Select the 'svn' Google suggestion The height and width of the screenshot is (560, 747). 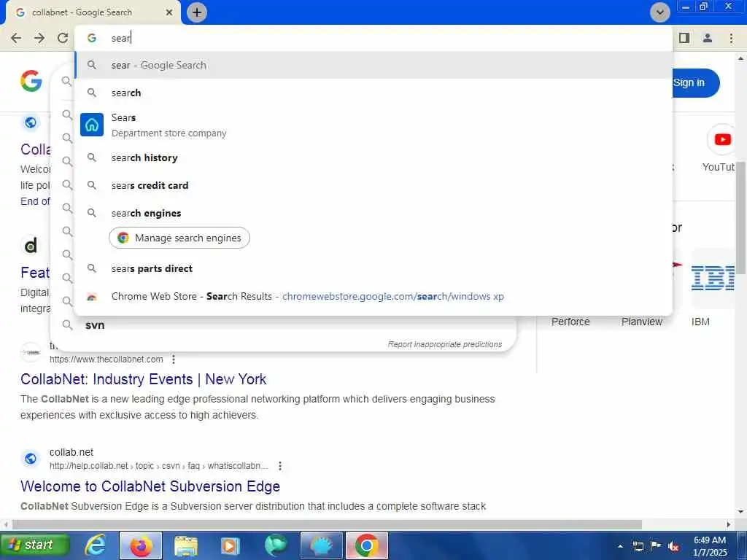coord(95,325)
